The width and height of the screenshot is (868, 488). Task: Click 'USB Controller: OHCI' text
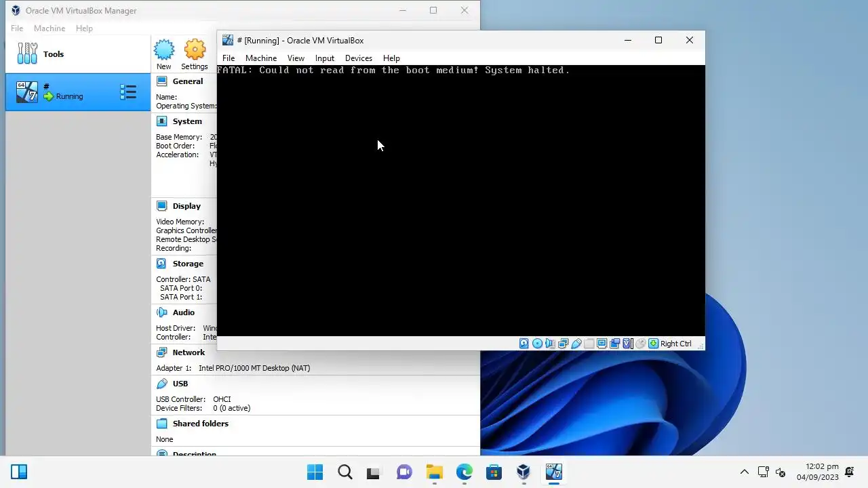(x=194, y=399)
